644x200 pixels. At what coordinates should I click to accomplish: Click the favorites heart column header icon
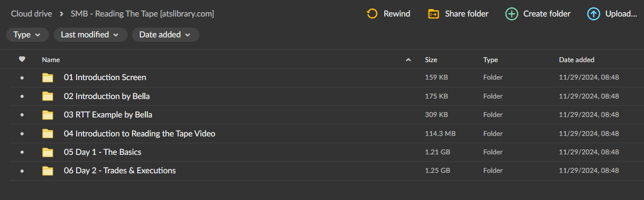22,60
